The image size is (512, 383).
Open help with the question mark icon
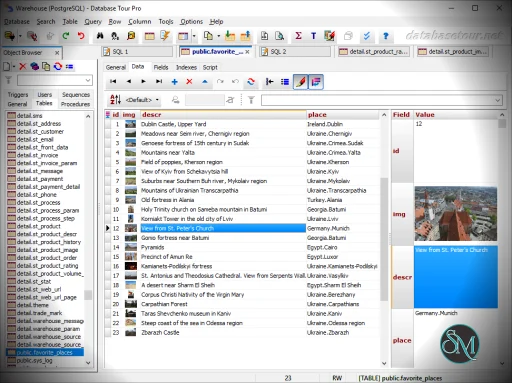(386, 36)
